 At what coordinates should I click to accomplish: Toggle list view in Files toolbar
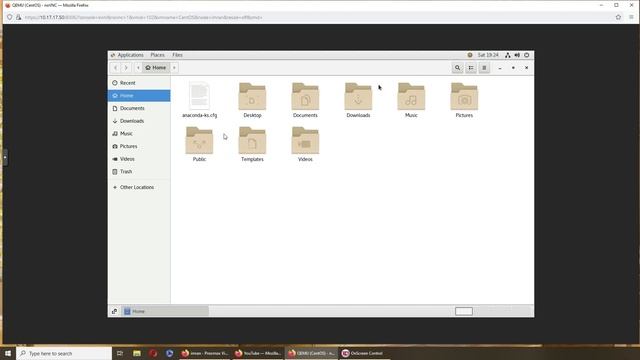click(471, 68)
